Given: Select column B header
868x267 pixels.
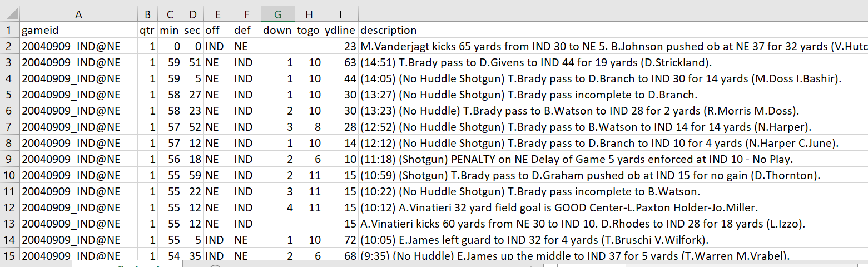Looking at the screenshot, I should pos(147,15).
